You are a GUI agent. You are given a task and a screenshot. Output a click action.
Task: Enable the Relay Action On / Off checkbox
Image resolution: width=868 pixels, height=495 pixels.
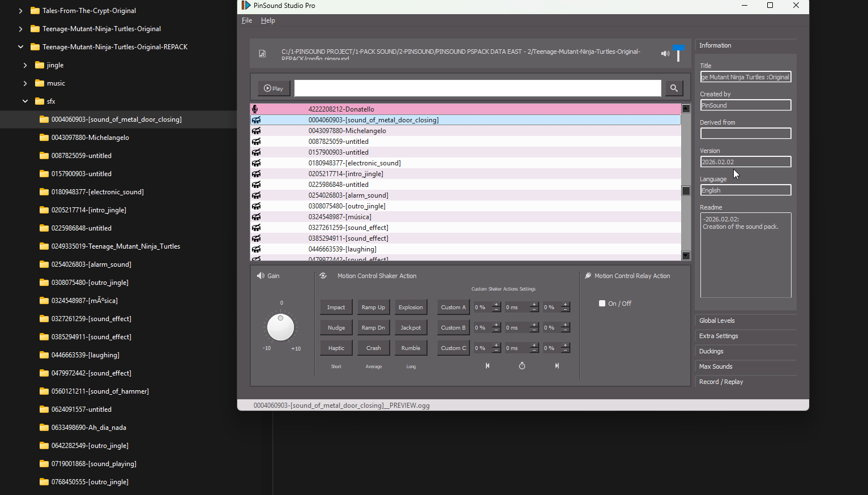click(602, 304)
